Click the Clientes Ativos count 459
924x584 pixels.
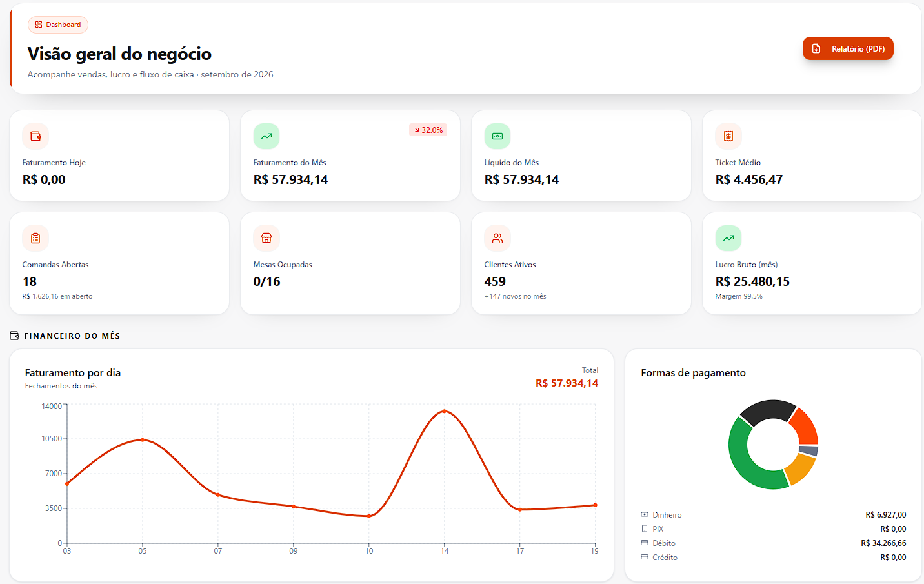(495, 281)
